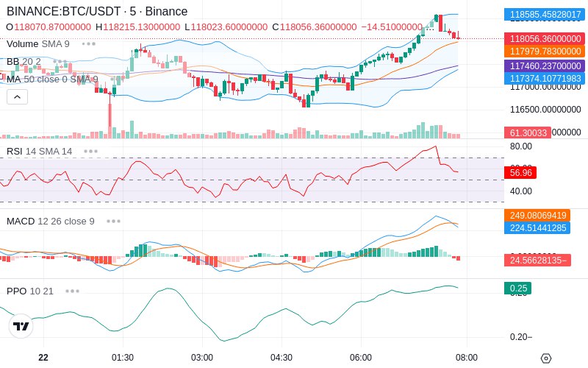Click the open value O118070.87000000
Screen dimensions: 588x368
[49, 27]
